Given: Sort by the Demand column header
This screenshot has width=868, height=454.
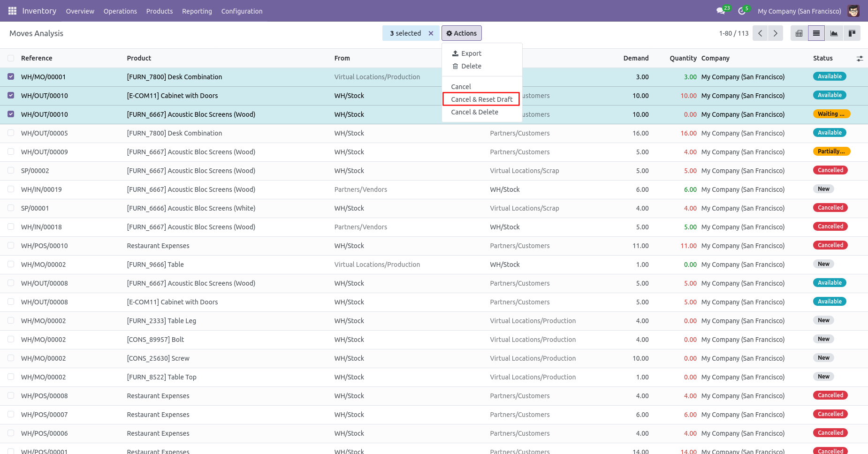Looking at the screenshot, I should [636, 58].
